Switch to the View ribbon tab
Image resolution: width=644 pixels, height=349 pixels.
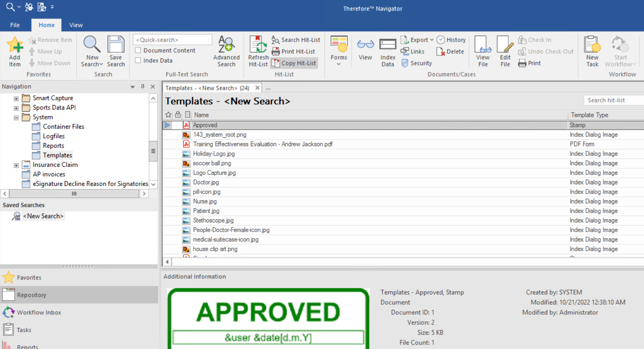point(76,25)
